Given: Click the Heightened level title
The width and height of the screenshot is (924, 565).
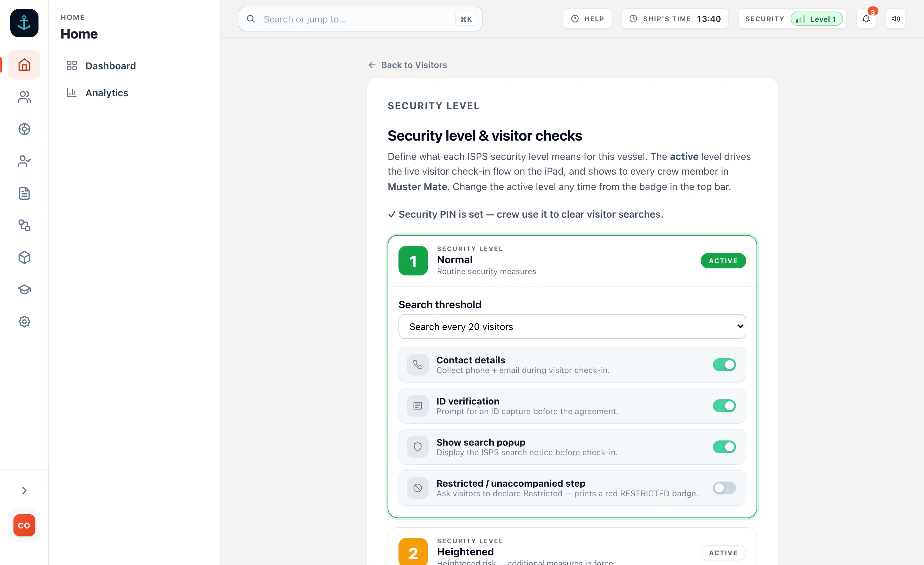Looking at the screenshot, I should (466, 552).
